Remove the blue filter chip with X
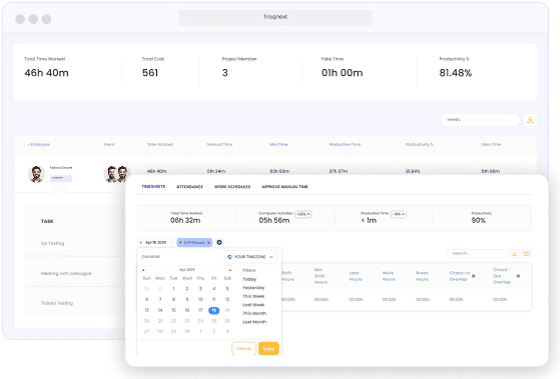 pos(209,243)
